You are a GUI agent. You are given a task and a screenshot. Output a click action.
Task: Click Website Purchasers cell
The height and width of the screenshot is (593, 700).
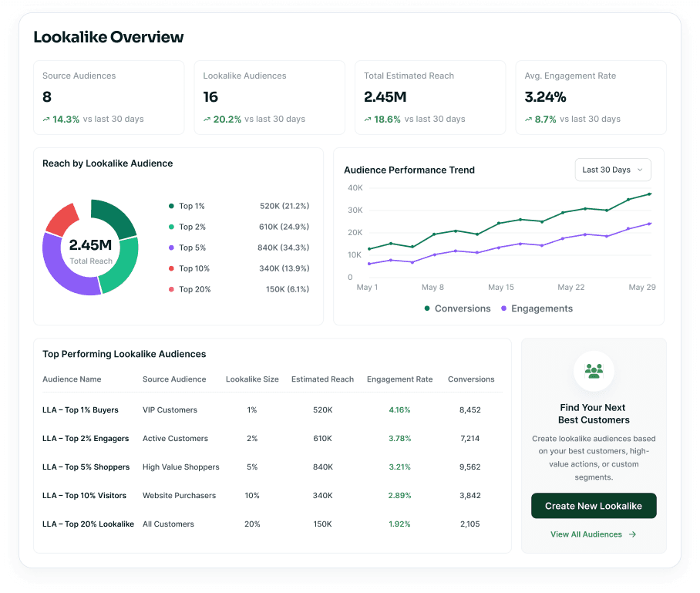pos(179,496)
